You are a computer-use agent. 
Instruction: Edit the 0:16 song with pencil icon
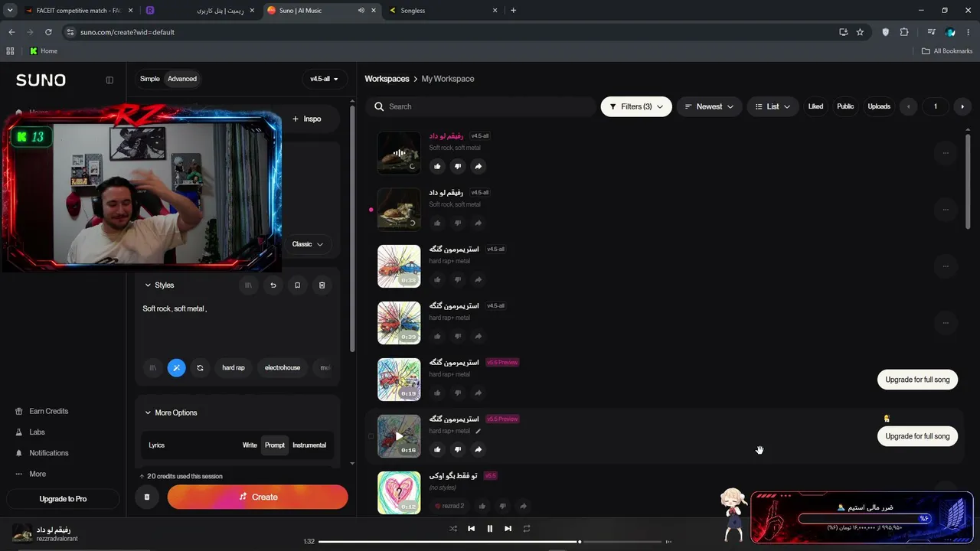(x=479, y=431)
